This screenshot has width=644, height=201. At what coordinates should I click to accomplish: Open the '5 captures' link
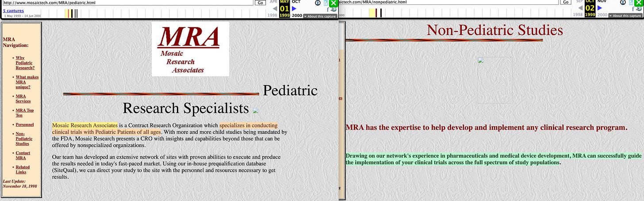click(x=13, y=10)
